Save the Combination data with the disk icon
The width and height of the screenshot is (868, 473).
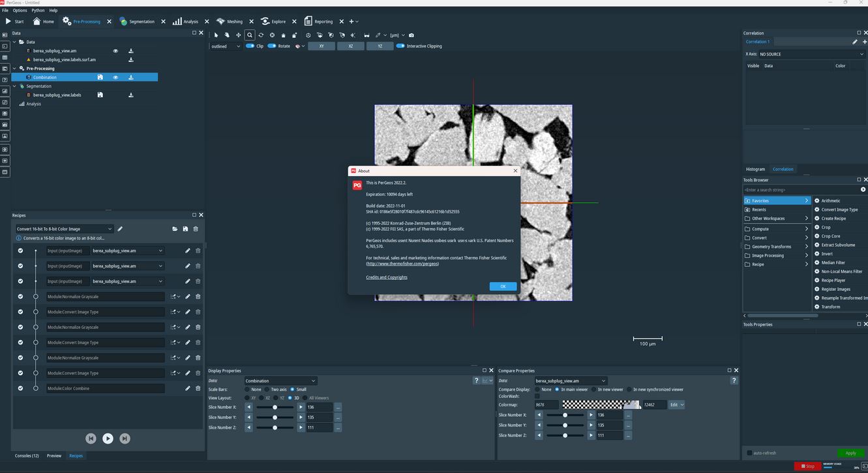click(x=100, y=77)
